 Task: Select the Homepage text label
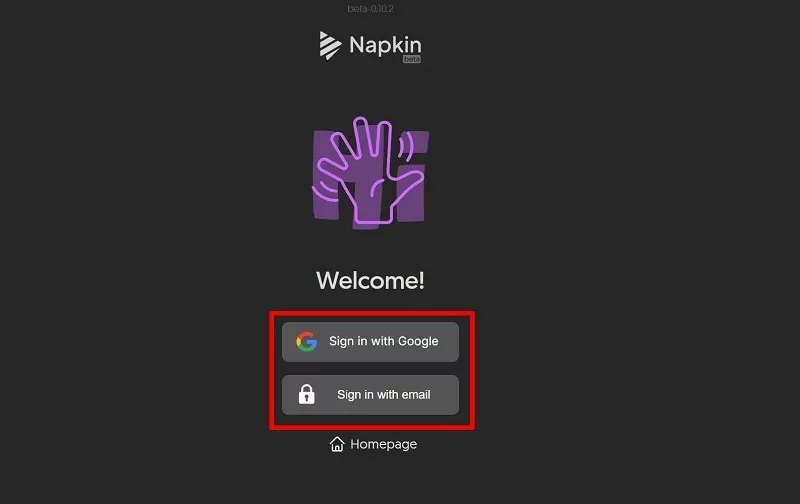(383, 444)
